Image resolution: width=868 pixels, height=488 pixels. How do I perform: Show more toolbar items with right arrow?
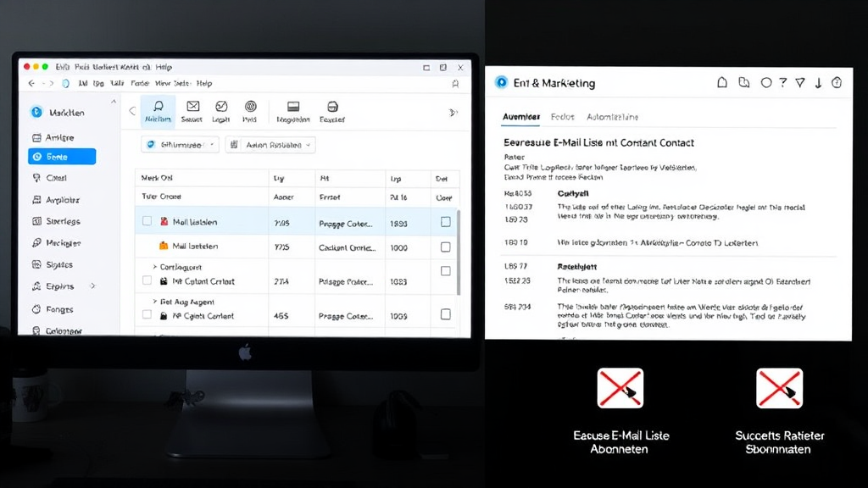tap(453, 113)
